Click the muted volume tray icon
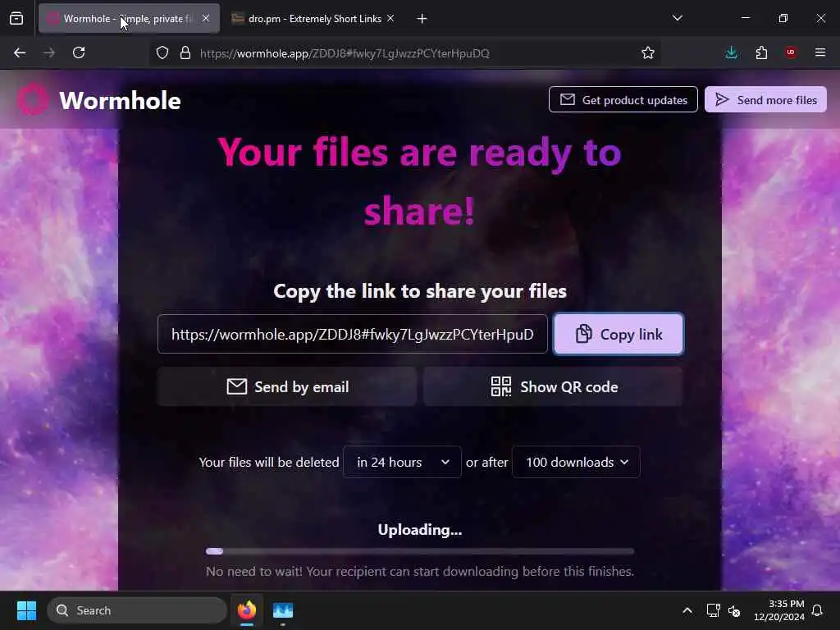 click(734, 610)
